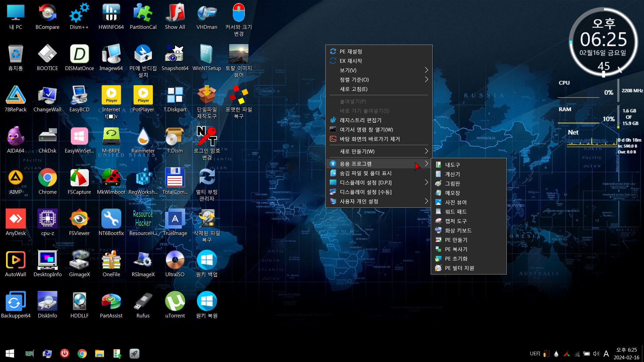Image resolution: width=644 pixels, height=362 pixels.
Task: Open 워드 패드 from submenu
Action: click(469, 212)
